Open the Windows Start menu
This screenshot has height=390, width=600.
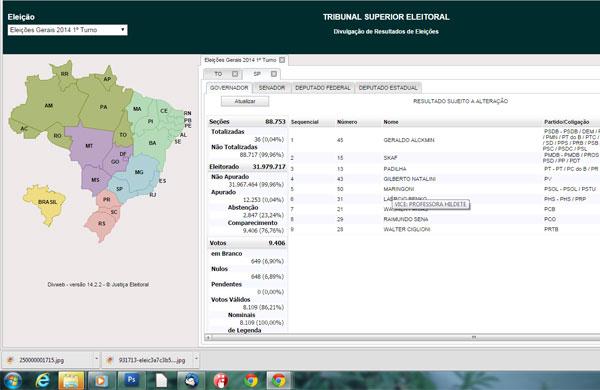coord(13,381)
